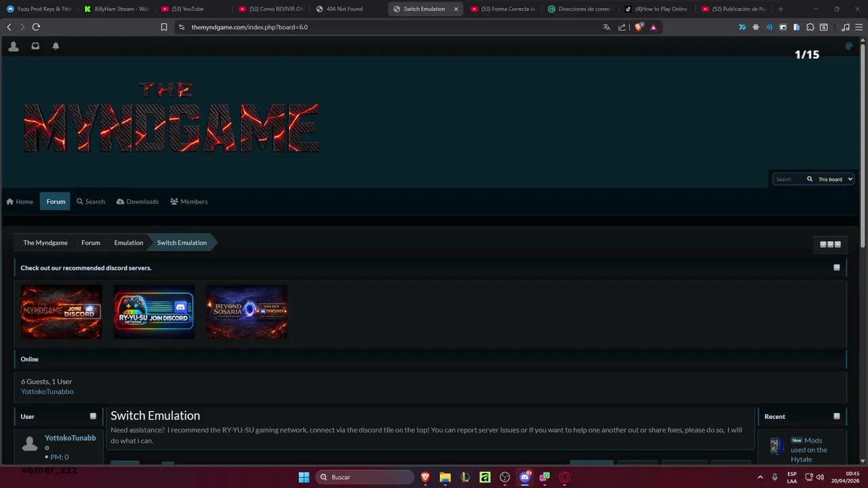The width and height of the screenshot is (868, 488).
Task: Open the alerts bell icon
Action: tap(56, 46)
